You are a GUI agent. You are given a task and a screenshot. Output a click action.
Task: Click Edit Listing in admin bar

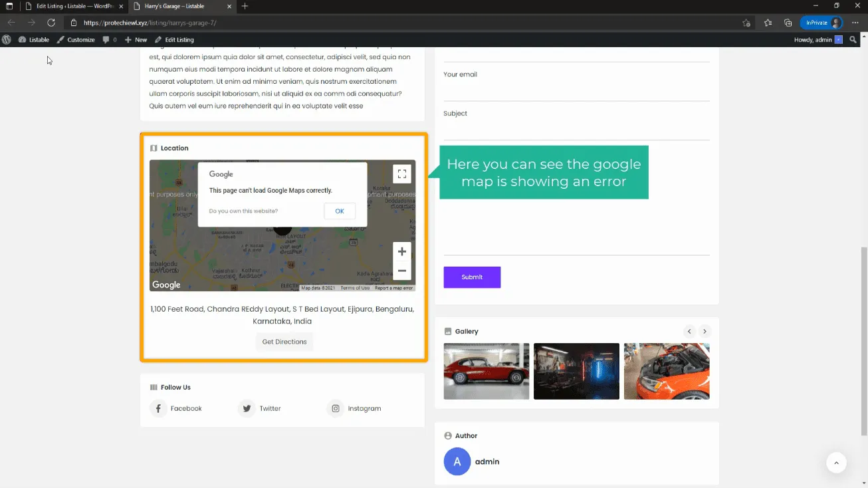[x=174, y=40]
